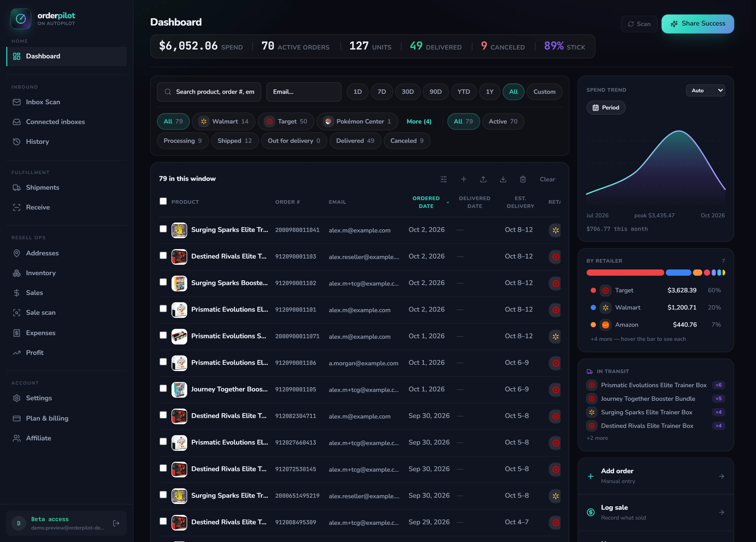Click the logout icon beside Beta access

coord(116,523)
